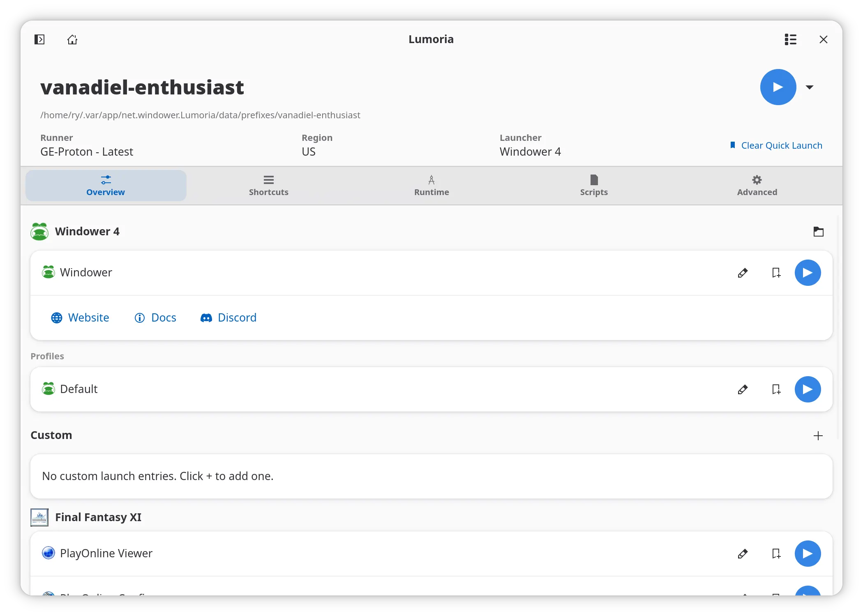The width and height of the screenshot is (863, 616).
Task: Run the Windower entry play button
Action: coord(808,273)
